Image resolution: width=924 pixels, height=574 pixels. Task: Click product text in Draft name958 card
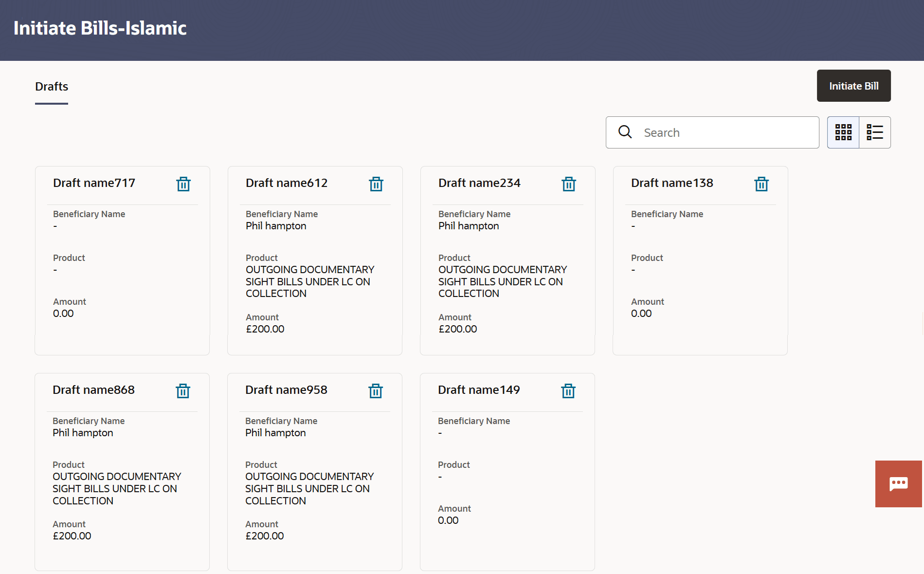[309, 488]
